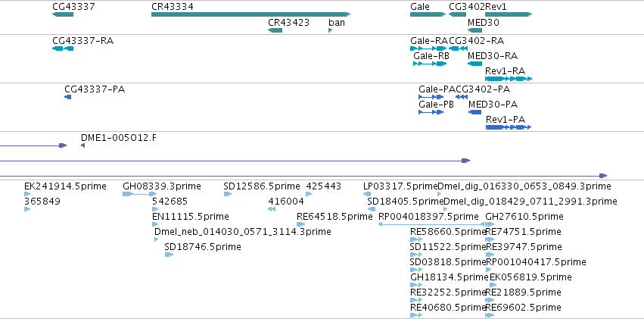The height and width of the screenshot is (319, 644).
Task: Click the CG43337 gene arrow glyph
Action: tap(63, 14)
